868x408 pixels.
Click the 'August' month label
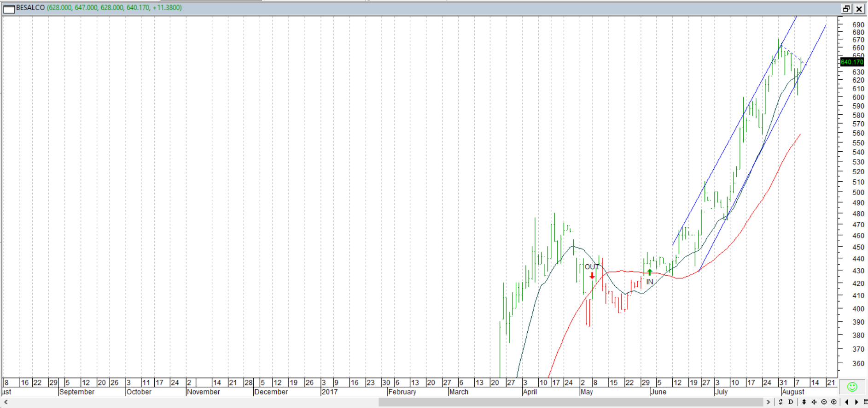tap(793, 392)
